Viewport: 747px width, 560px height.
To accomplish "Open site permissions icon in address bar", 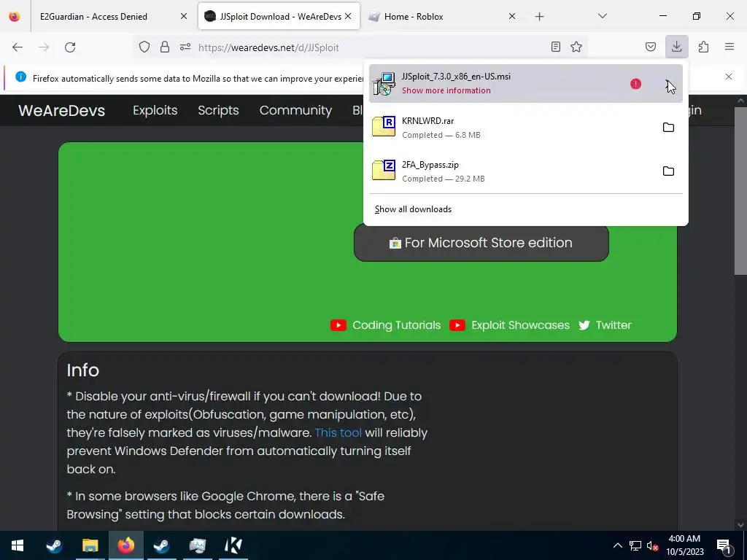I will point(185,47).
